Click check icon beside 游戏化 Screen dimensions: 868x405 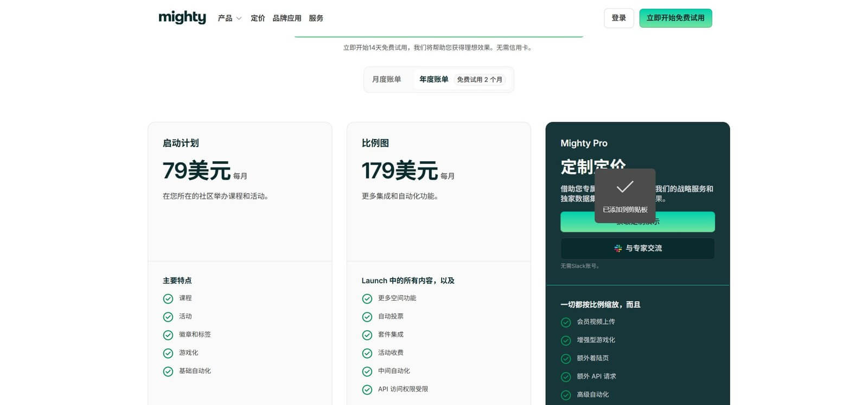tap(168, 353)
